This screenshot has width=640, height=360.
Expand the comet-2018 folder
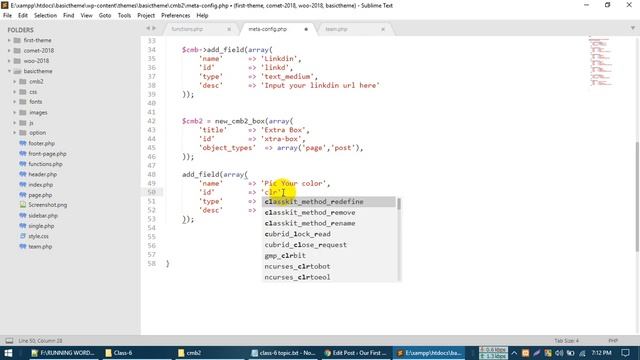click(9, 51)
